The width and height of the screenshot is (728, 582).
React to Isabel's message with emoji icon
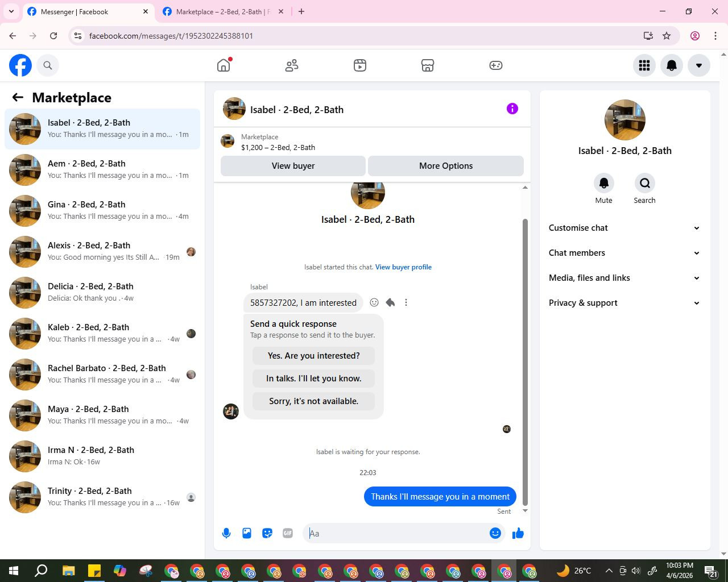click(x=374, y=302)
